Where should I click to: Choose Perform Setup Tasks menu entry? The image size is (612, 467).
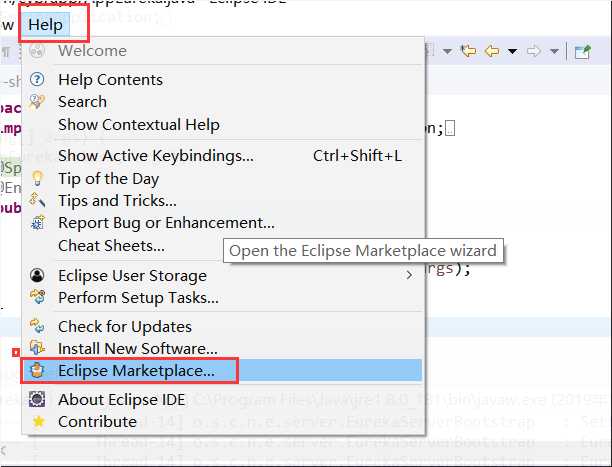pos(138,297)
